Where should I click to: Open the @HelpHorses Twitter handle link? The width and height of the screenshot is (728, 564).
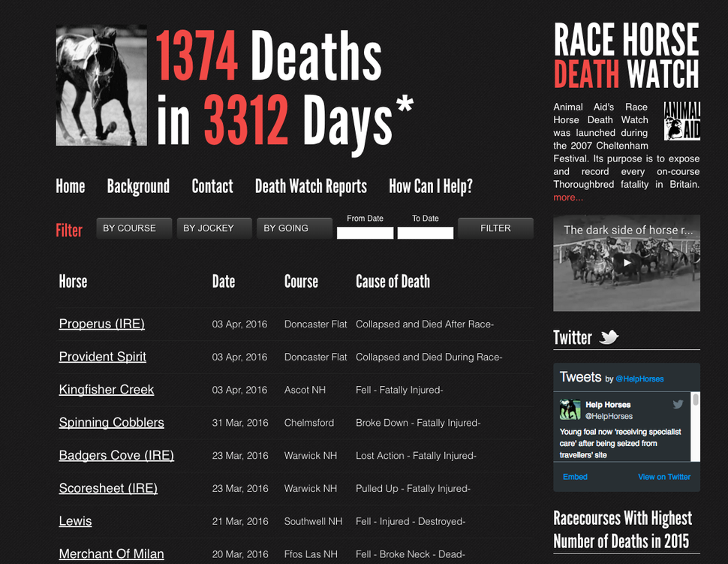[639, 379]
